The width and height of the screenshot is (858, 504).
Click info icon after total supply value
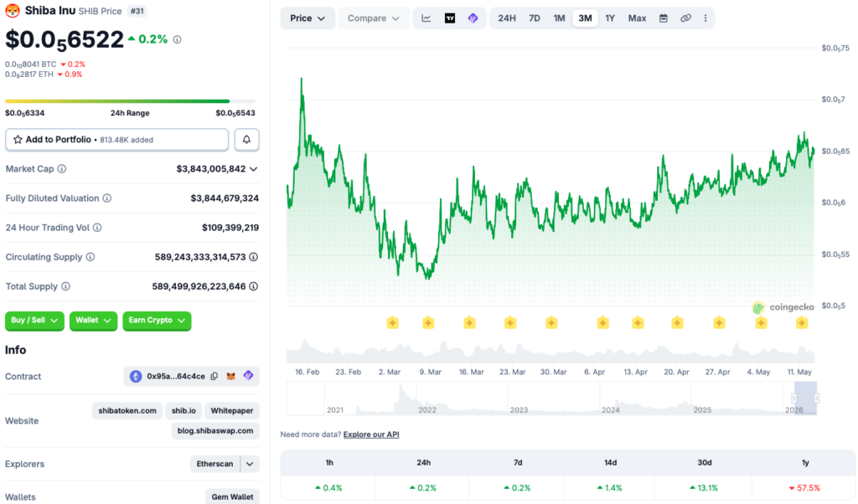[253, 286]
